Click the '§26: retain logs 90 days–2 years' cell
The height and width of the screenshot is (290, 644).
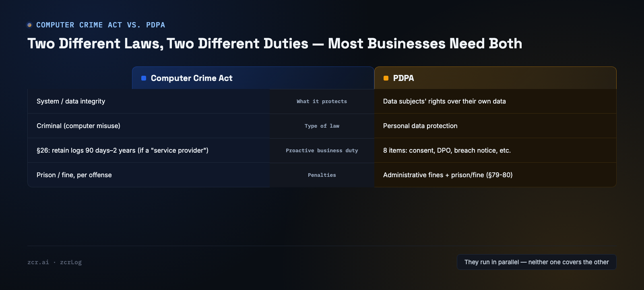(x=149, y=151)
